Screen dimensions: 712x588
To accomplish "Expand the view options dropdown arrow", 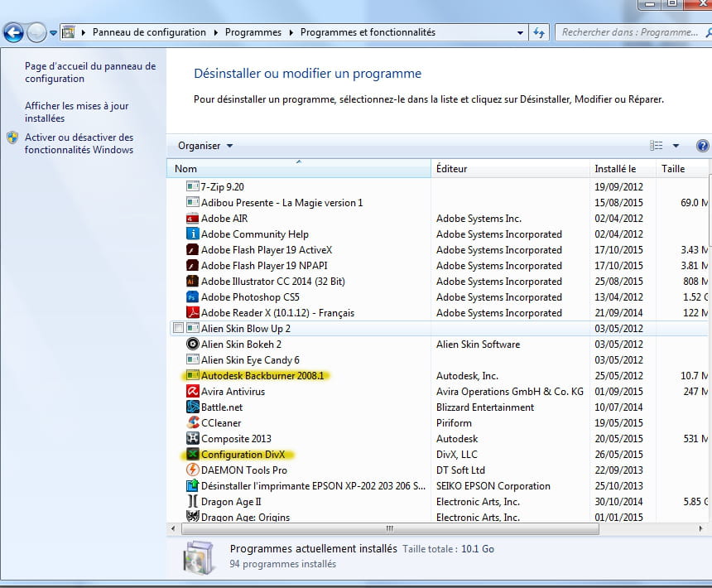I will pyautogui.click(x=676, y=146).
